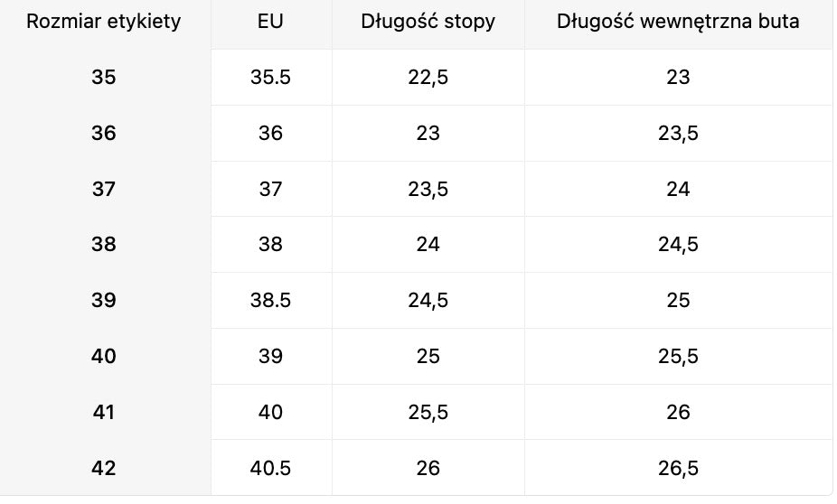Screen dimensions: 837x504
Task: Click inner shoe length 24,5 in size 38 row
Action: (x=678, y=245)
